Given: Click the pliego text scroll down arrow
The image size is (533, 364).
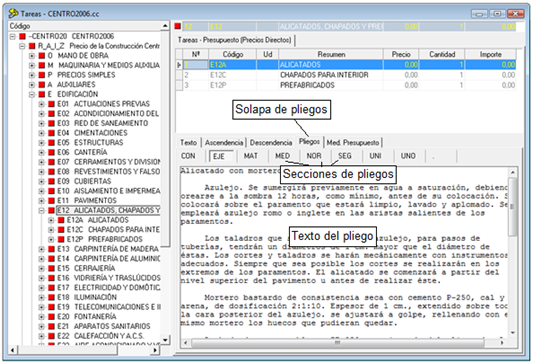Looking at the screenshot, I should [513, 333].
